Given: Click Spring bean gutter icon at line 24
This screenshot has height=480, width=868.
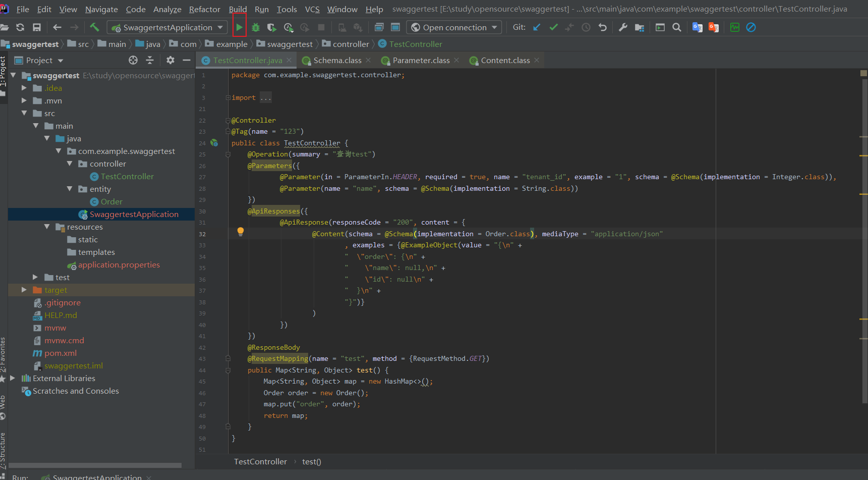Looking at the screenshot, I should click(x=214, y=143).
